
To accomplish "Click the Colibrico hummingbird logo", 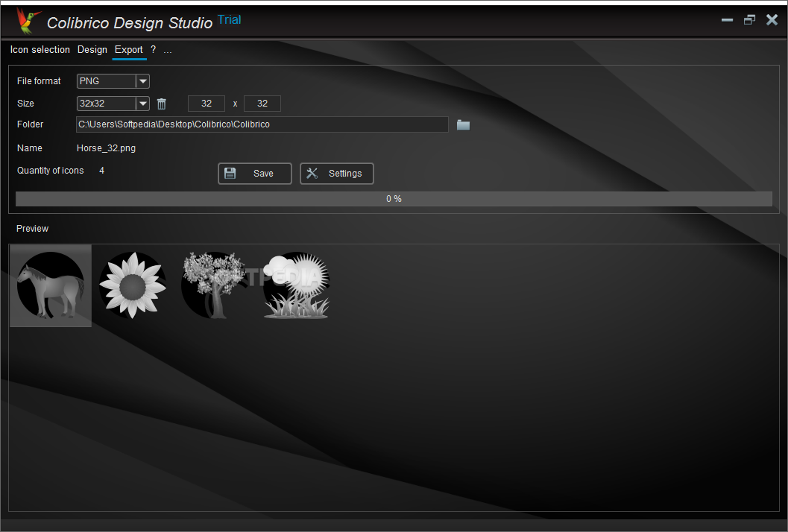I will [x=27, y=21].
